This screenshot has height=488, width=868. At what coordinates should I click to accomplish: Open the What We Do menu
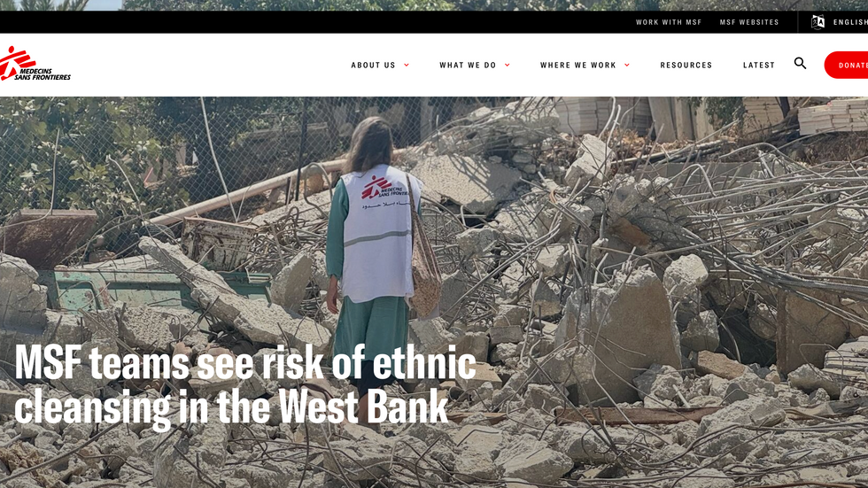pos(468,66)
